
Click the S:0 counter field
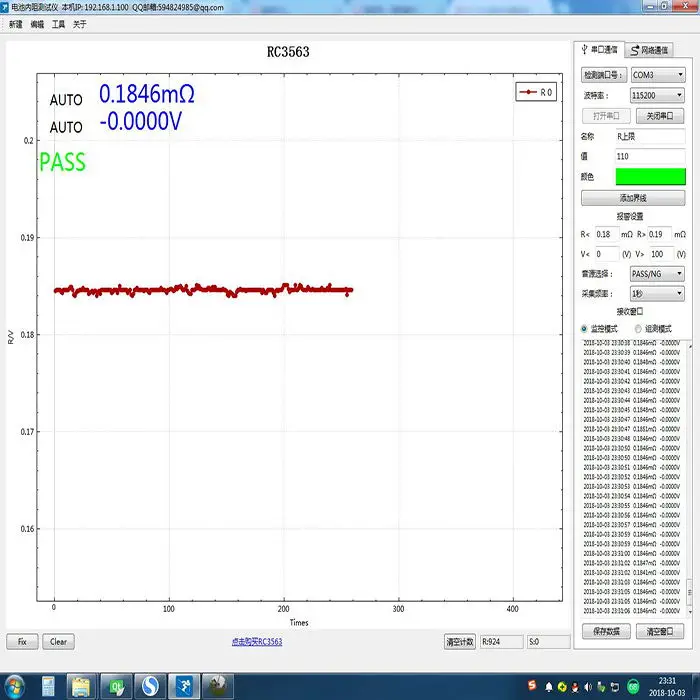(549, 642)
